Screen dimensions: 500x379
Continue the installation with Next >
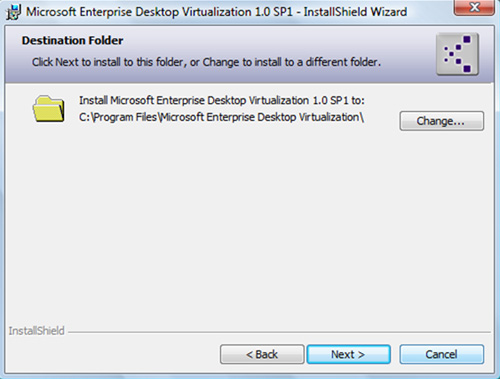pyautogui.click(x=348, y=354)
